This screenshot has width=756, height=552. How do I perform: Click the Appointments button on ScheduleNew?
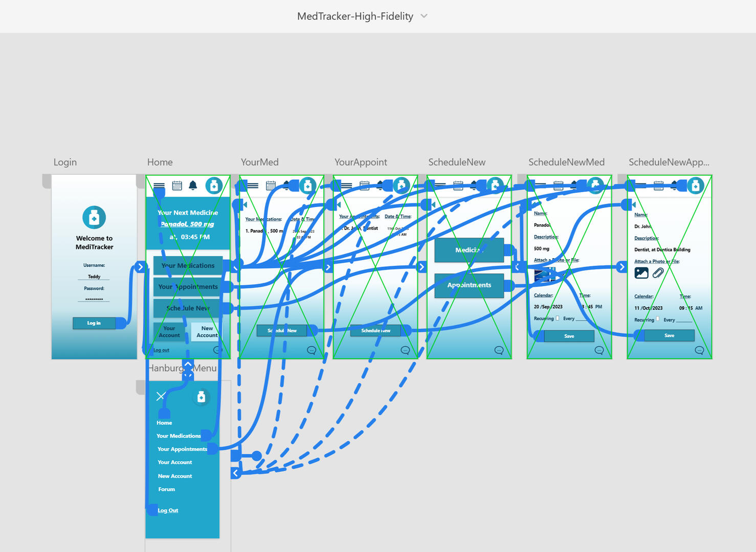tap(469, 285)
